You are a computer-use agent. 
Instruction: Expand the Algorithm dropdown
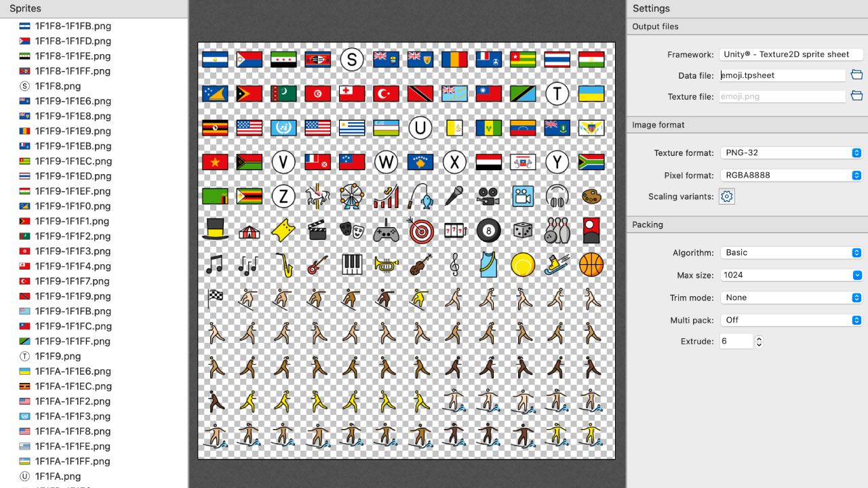point(791,253)
